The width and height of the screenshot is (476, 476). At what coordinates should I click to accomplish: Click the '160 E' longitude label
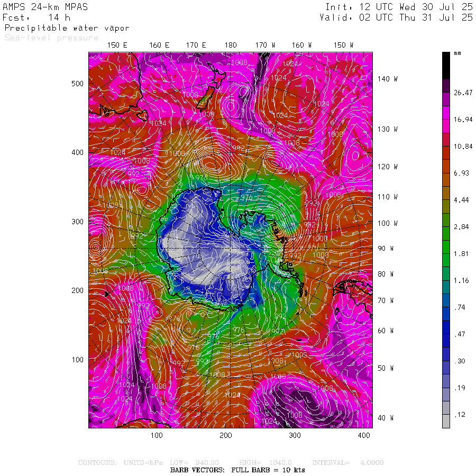click(x=159, y=45)
